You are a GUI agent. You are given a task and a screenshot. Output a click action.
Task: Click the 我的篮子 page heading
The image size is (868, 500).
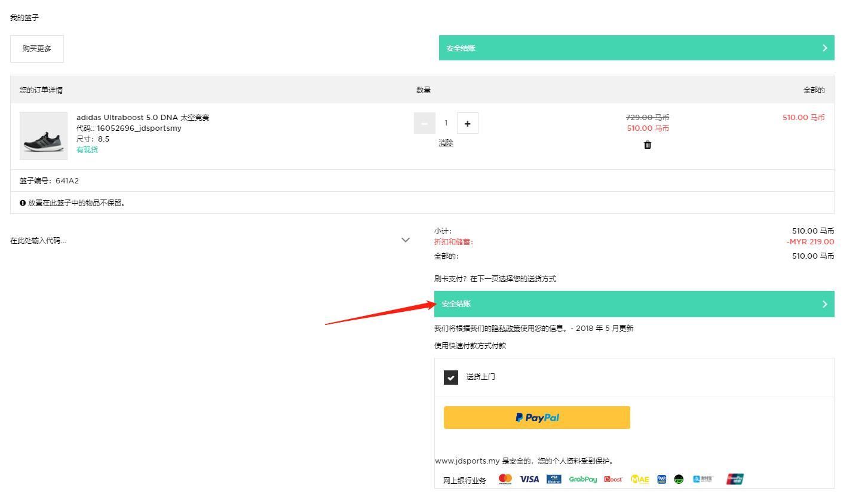click(x=24, y=18)
